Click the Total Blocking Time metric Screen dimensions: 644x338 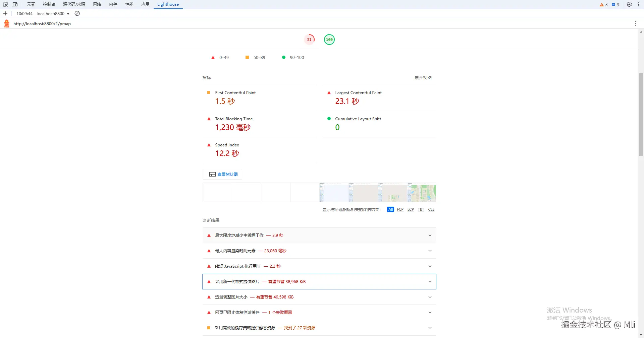tap(259, 124)
